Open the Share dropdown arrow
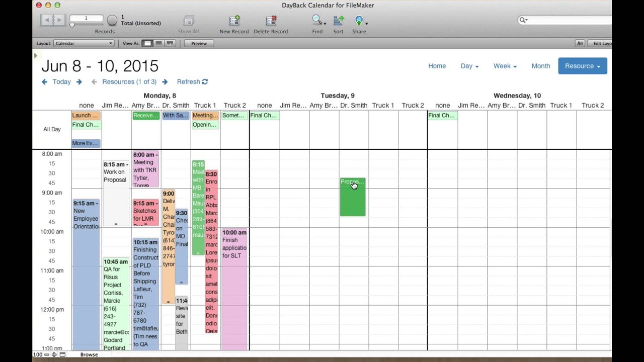This screenshot has width=644, height=362. [366, 23]
